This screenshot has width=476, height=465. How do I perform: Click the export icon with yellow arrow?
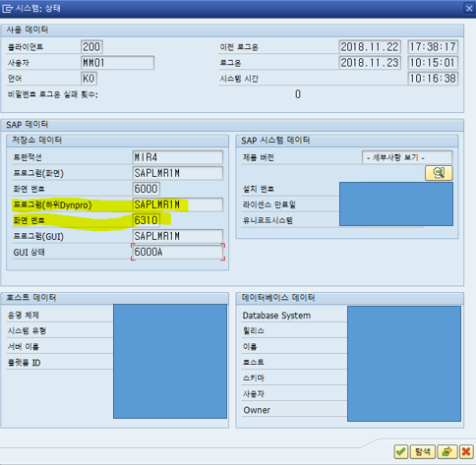[446, 452]
